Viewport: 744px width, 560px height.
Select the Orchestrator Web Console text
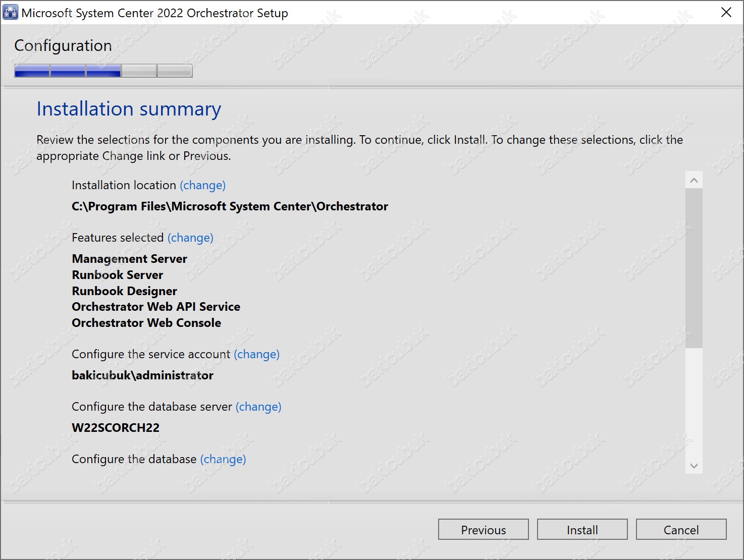pyautogui.click(x=146, y=323)
